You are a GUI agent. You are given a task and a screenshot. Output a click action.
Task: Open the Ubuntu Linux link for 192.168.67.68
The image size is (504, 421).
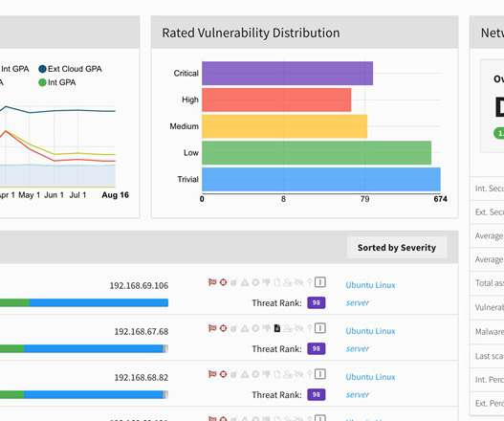pos(370,331)
